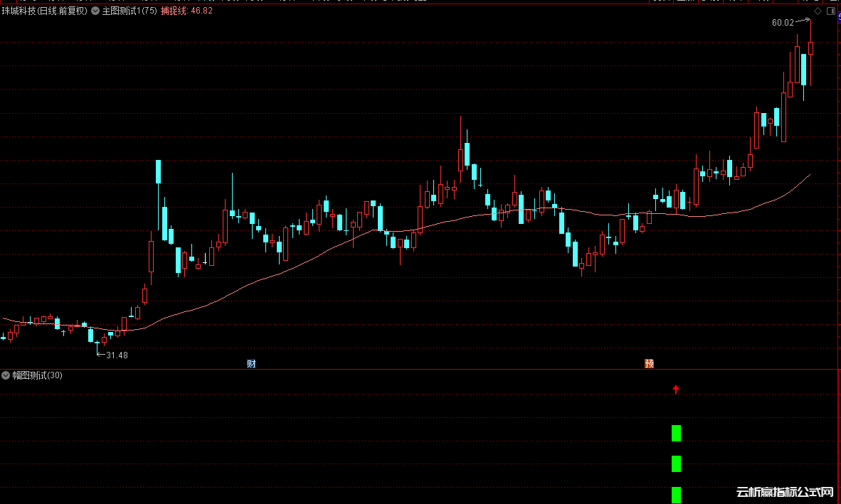Toggle the side panel layout icon

click(x=830, y=11)
